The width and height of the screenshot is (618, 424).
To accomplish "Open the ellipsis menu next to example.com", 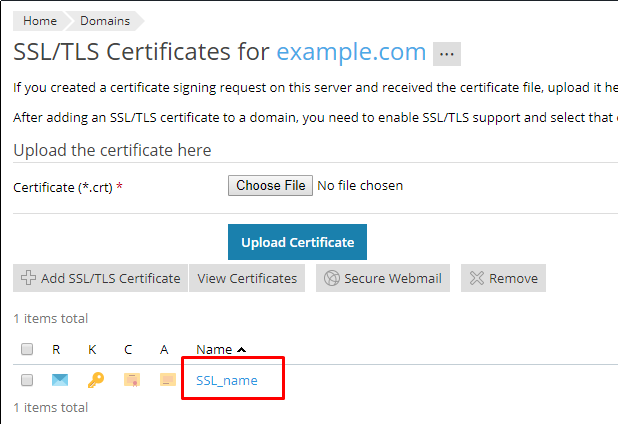I will coord(447,53).
